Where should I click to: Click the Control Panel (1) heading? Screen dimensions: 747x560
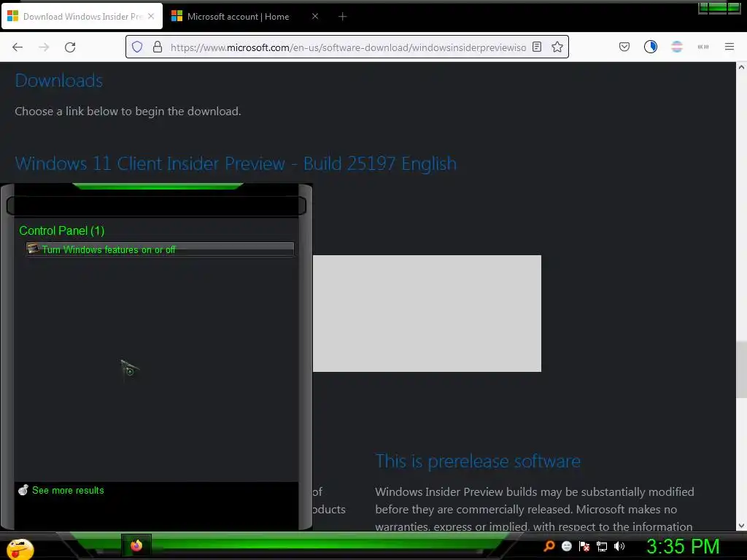(x=61, y=231)
